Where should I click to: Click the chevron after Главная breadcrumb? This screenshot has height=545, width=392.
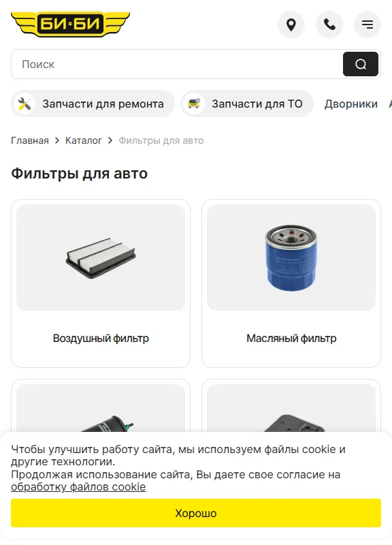57,140
